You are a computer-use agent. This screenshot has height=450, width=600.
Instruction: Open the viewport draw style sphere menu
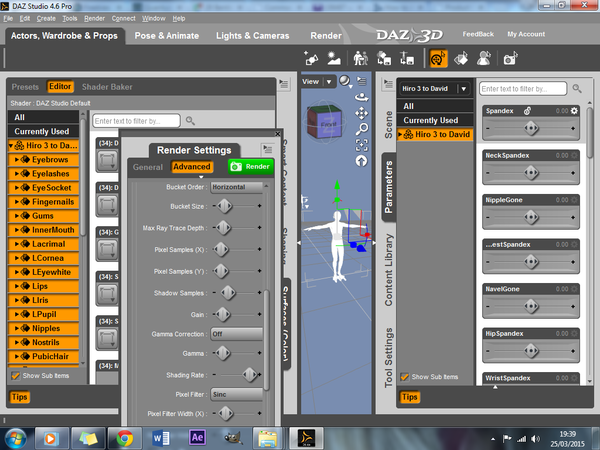(346, 81)
